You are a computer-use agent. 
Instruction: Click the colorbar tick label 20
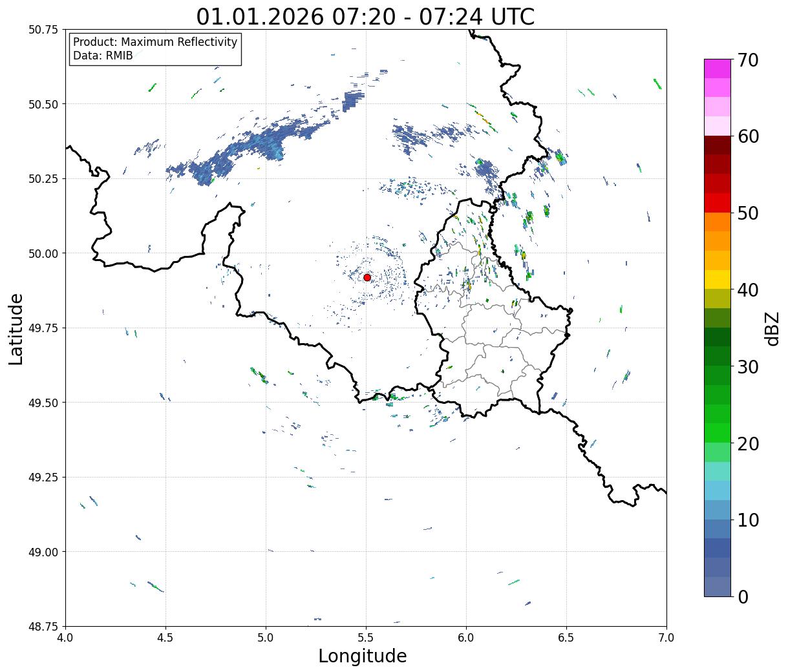point(748,444)
